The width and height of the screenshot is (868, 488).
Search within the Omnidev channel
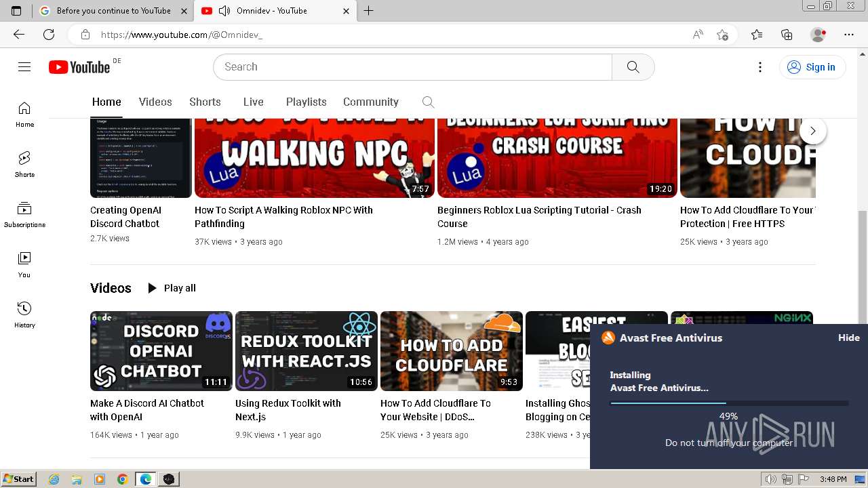point(428,102)
